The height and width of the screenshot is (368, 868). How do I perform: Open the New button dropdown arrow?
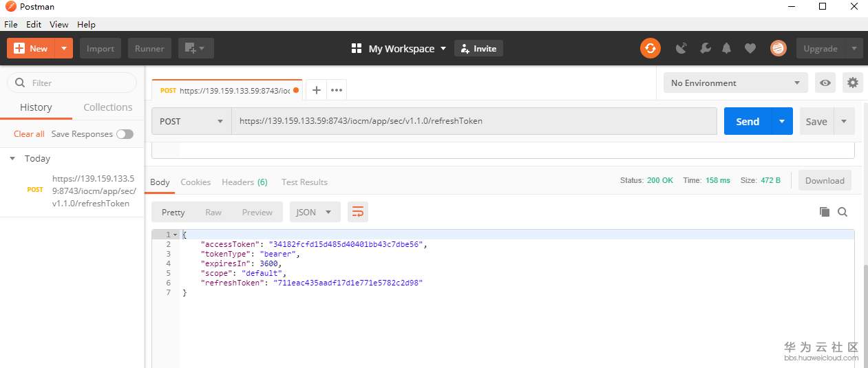pyautogui.click(x=64, y=48)
